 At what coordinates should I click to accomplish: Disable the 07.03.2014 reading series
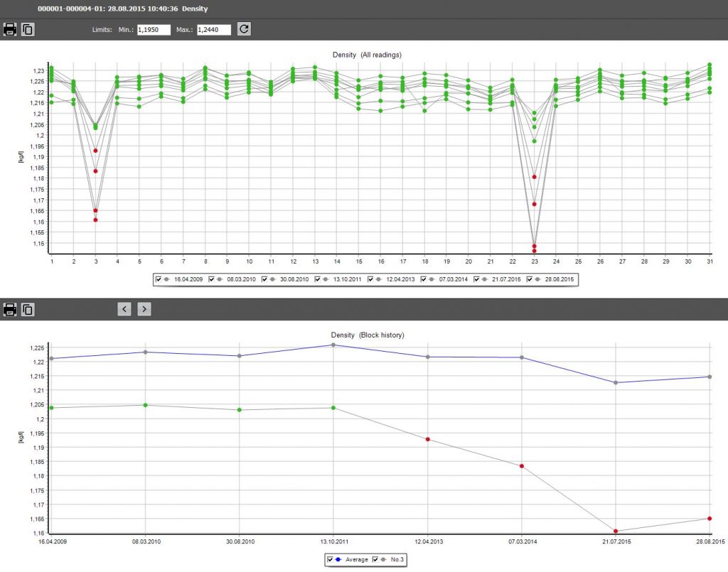pos(423,279)
